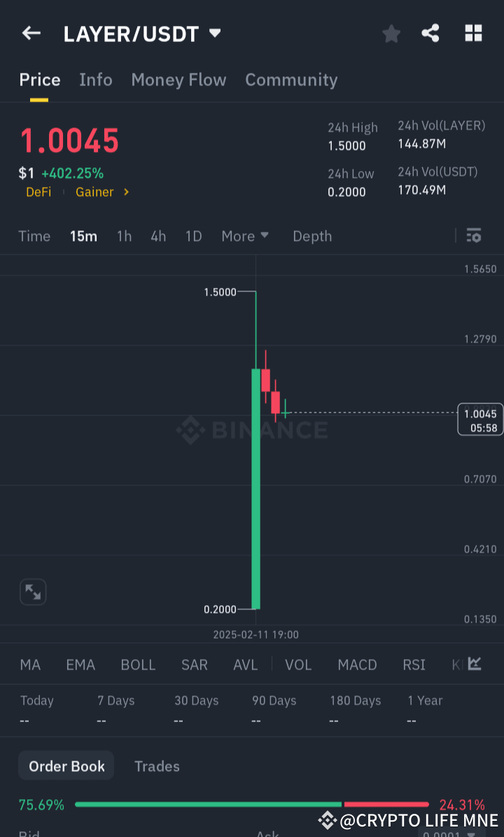Screen dimensions: 504x837
Task: Tap the buy/sell ratio bar
Action: [252, 804]
